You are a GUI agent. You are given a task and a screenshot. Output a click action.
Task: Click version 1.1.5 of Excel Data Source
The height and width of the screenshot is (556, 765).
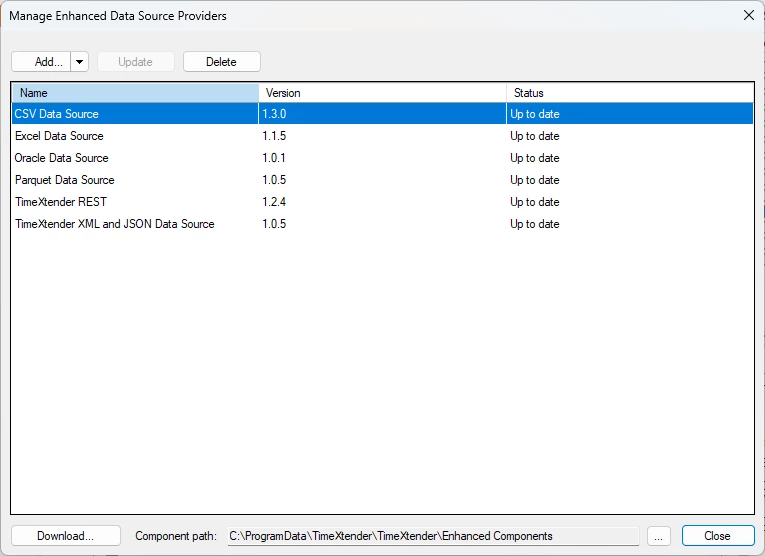[274, 136]
